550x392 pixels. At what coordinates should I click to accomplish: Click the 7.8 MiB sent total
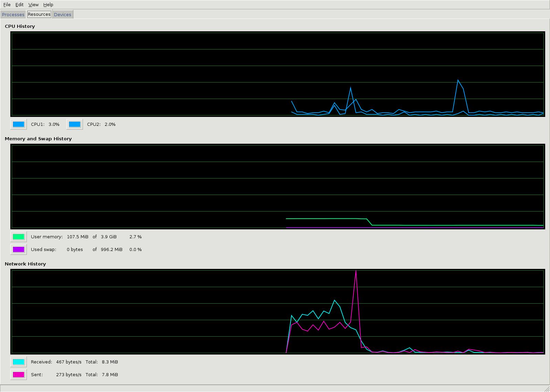tap(110, 374)
